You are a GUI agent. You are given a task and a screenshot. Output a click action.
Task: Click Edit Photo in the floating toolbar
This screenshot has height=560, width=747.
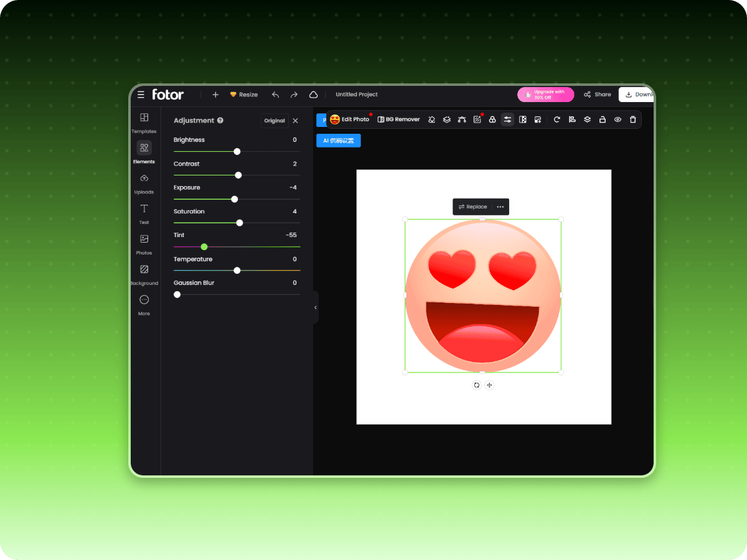click(350, 119)
